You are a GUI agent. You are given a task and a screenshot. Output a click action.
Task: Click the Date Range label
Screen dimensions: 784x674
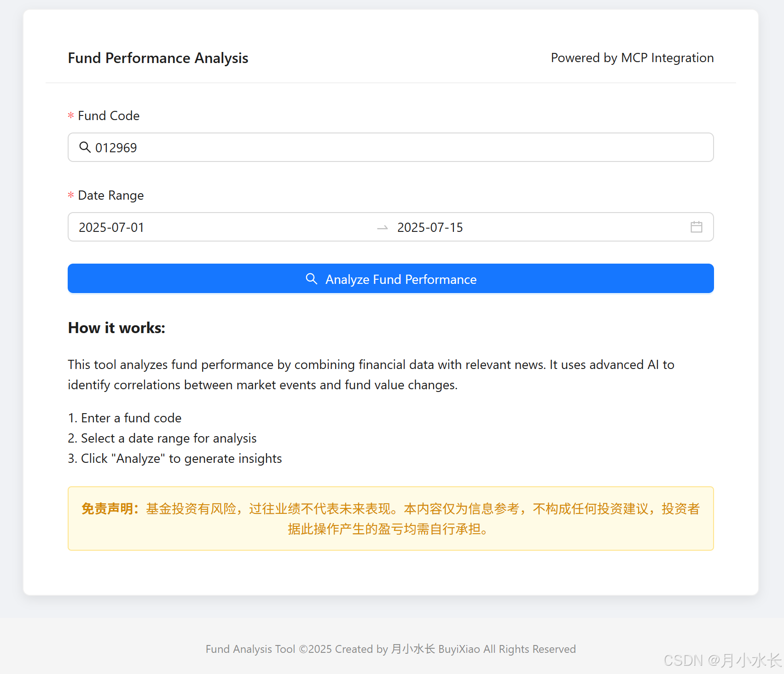pos(111,196)
